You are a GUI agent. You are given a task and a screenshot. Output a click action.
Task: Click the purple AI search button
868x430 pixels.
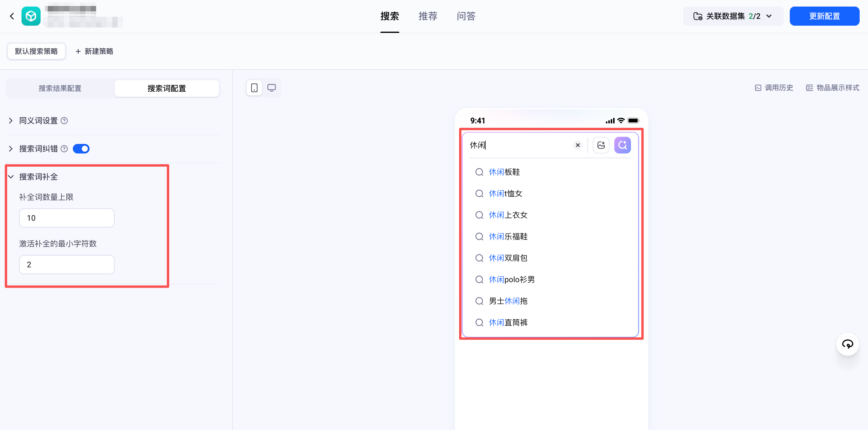click(622, 145)
